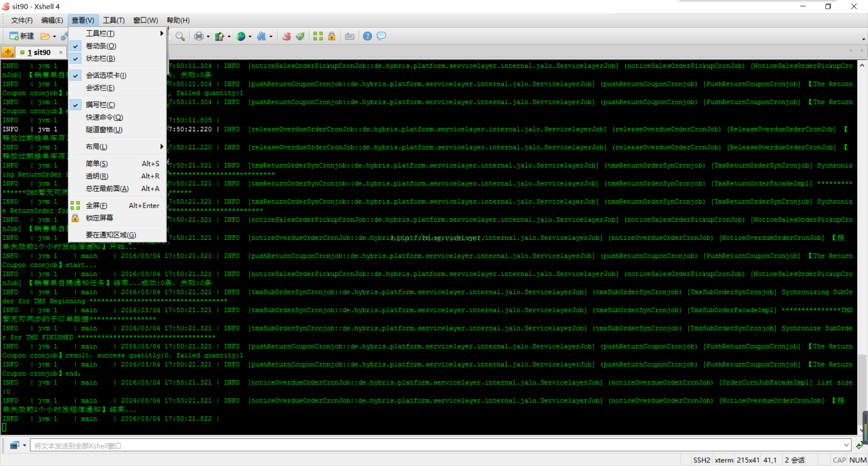Open the 帮助(H) menu

pos(178,20)
